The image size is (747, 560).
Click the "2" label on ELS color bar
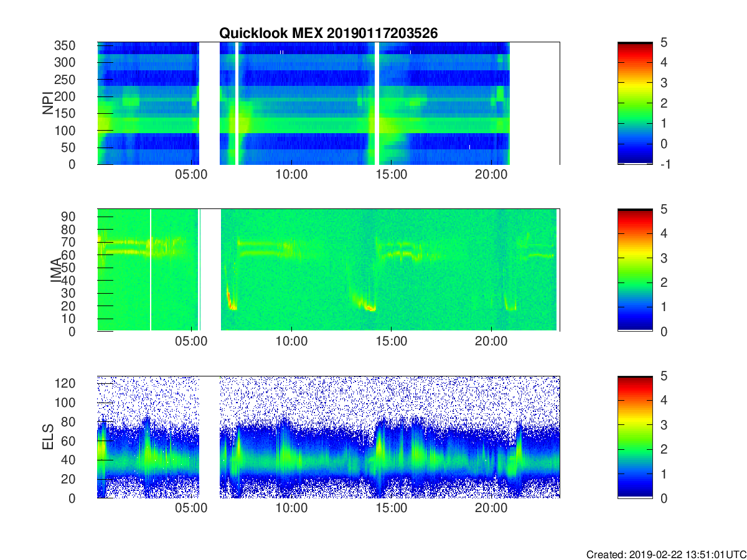click(663, 449)
